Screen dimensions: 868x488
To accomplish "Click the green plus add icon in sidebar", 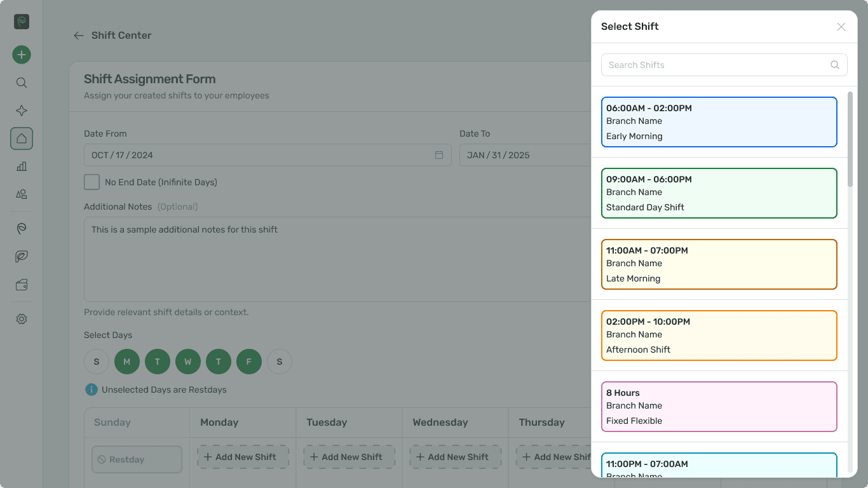I will pyautogui.click(x=22, y=55).
